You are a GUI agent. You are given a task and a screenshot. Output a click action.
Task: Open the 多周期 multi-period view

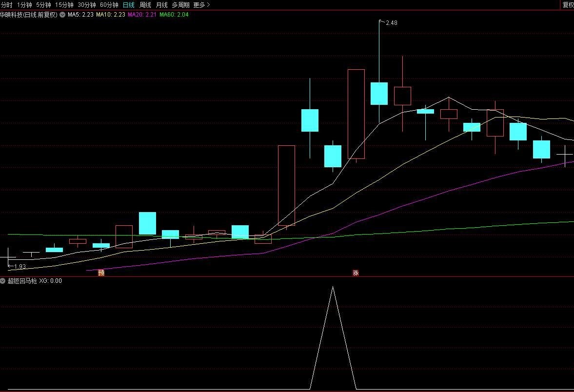click(181, 5)
